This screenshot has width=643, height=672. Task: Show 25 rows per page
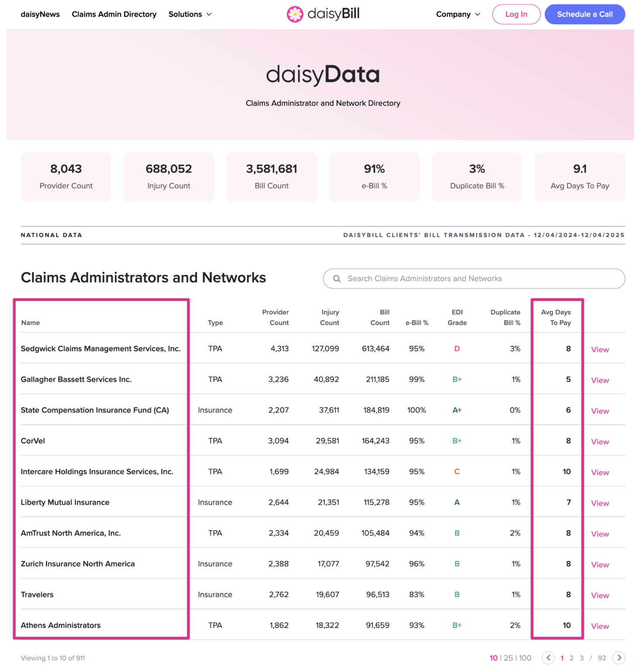[x=508, y=658]
